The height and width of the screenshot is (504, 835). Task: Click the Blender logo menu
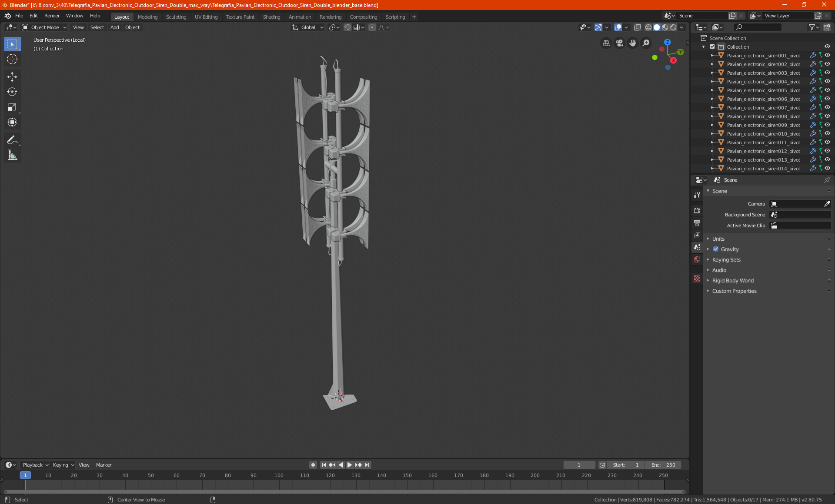[8, 16]
